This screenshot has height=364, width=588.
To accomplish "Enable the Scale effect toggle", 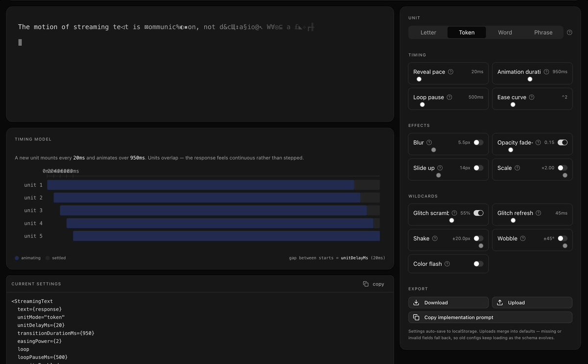I will point(563,168).
